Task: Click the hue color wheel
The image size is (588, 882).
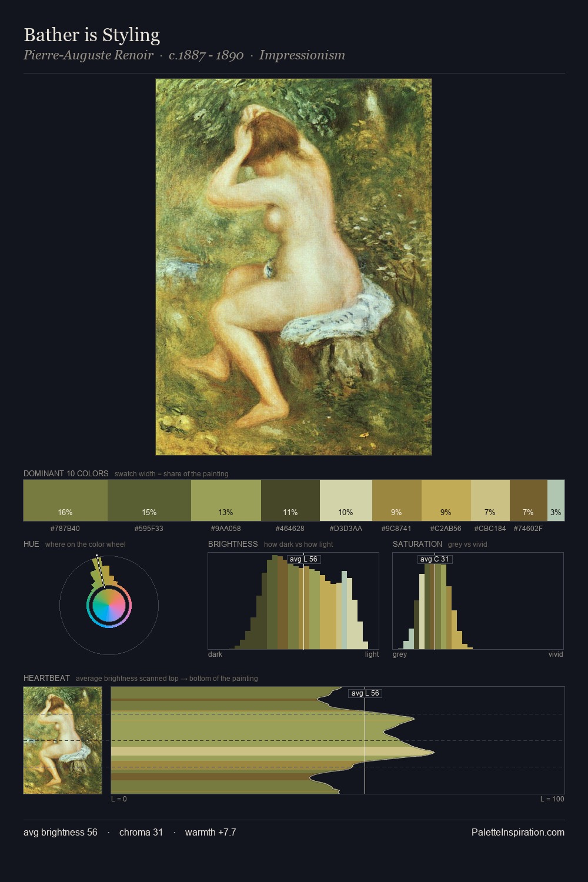Action: pyautogui.click(x=109, y=605)
